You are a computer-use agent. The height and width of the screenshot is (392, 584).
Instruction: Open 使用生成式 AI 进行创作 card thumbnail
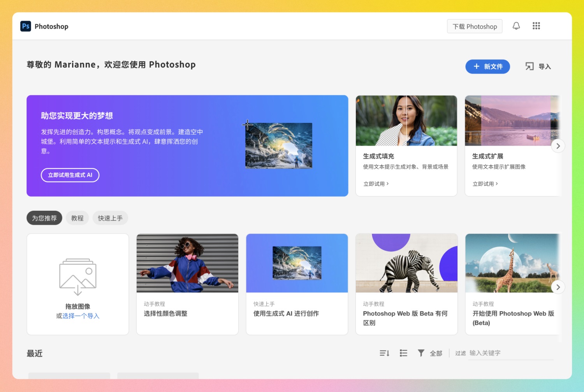pyautogui.click(x=297, y=263)
